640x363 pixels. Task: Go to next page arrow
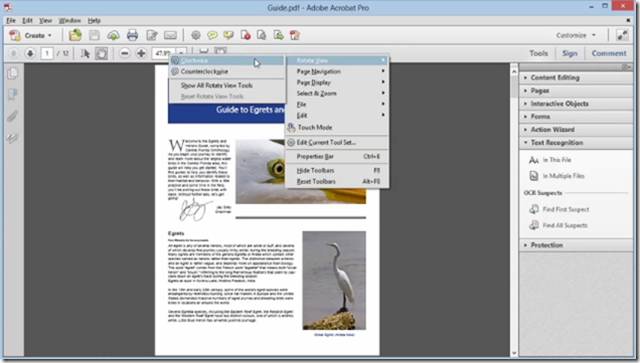click(x=30, y=53)
